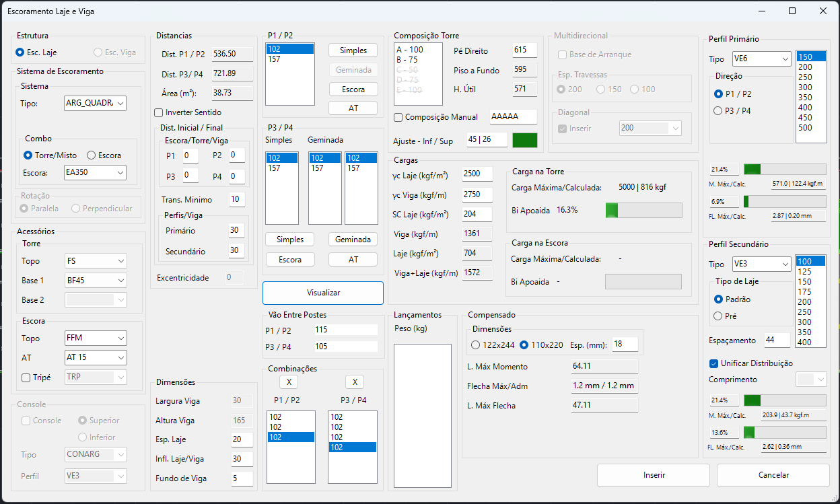Click Simples button in P1 / P2 group
The height and width of the screenshot is (504, 840).
[x=353, y=50]
